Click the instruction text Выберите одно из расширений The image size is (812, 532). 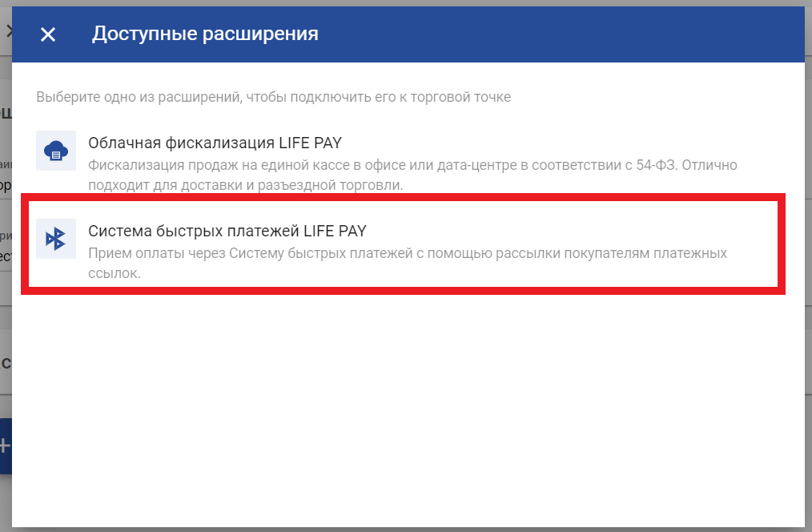273,97
